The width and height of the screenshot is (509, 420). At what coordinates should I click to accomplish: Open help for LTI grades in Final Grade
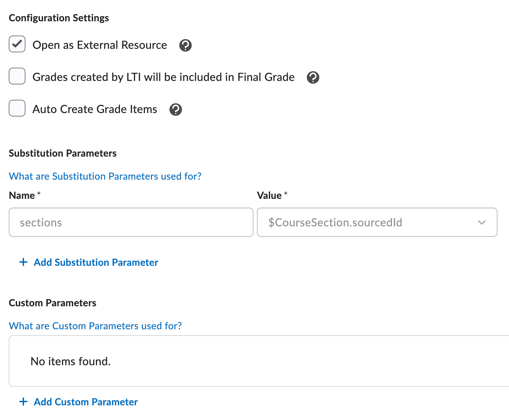(x=313, y=77)
